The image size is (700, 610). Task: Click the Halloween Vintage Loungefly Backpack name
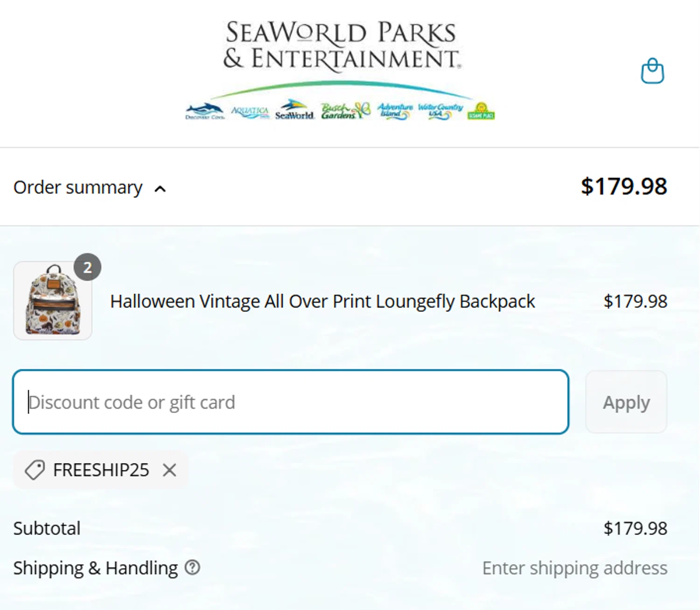point(322,301)
